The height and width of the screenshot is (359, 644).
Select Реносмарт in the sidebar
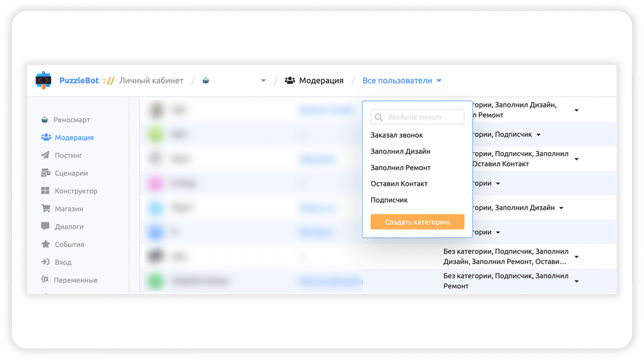tap(72, 120)
